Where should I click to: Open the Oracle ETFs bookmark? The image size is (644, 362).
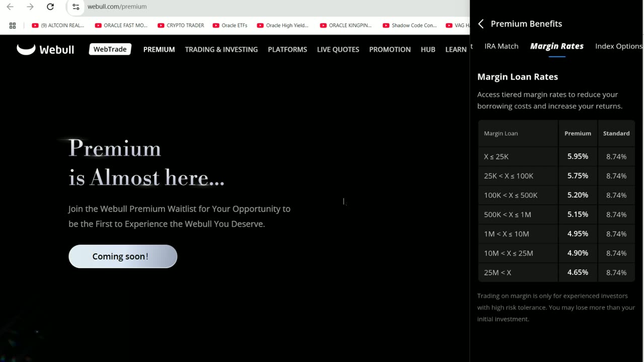(230, 25)
